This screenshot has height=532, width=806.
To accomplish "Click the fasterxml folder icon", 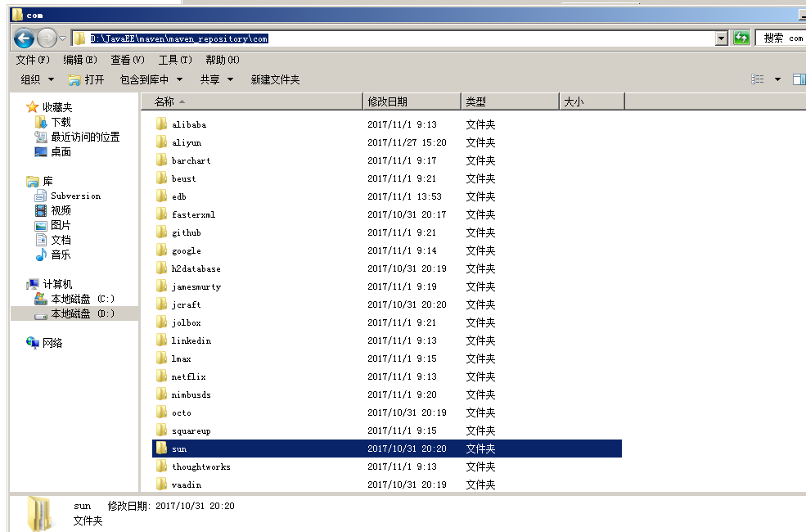I will [x=161, y=214].
